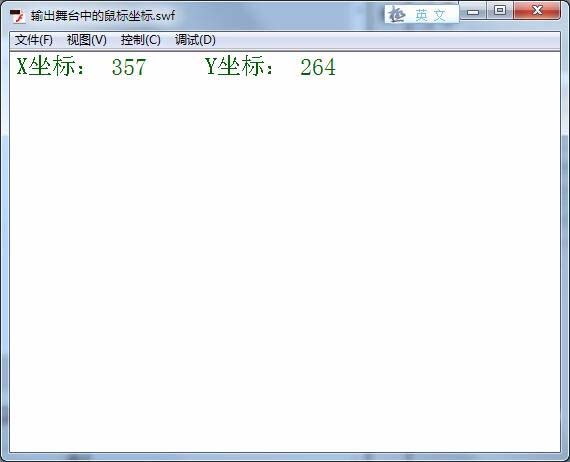Open the 文件(F) menu
This screenshot has height=462, width=570.
pyautogui.click(x=33, y=40)
